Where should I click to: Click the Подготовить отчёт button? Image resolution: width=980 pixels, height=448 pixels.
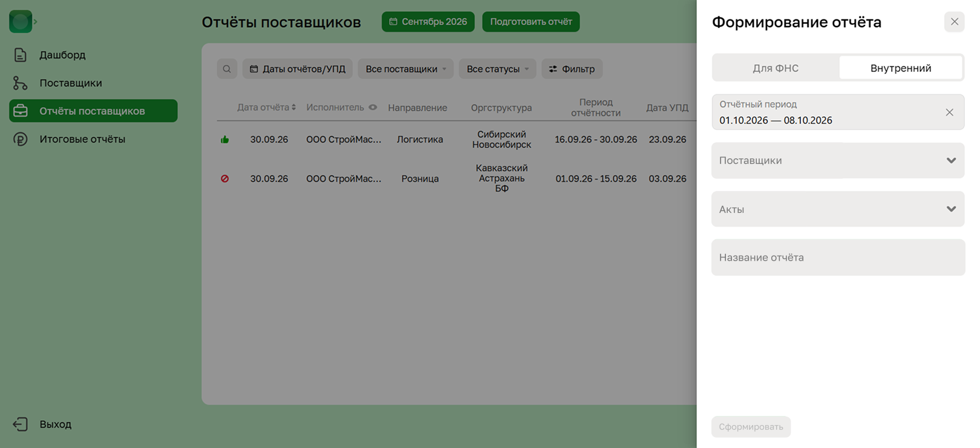click(x=531, y=22)
